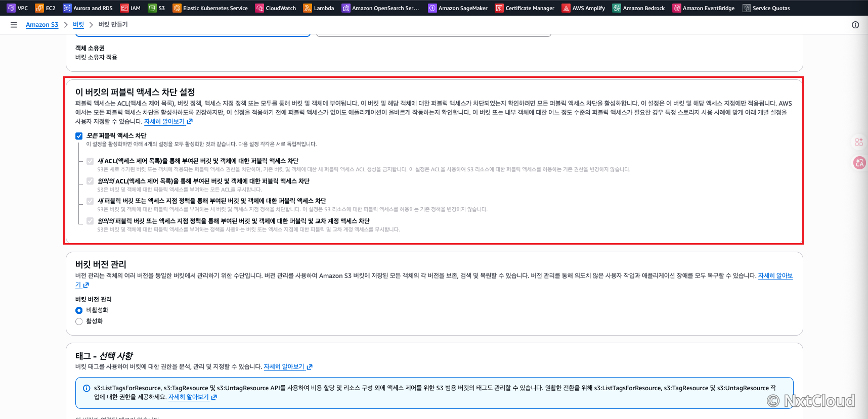Click the translate extension icon on right edge
868x419 pixels.
pyautogui.click(x=859, y=163)
